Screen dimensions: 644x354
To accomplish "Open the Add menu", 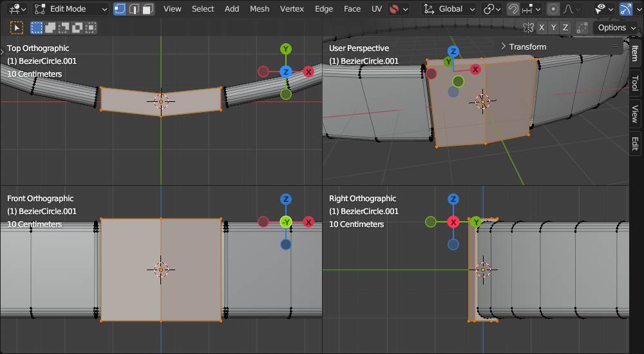I will point(232,8).
